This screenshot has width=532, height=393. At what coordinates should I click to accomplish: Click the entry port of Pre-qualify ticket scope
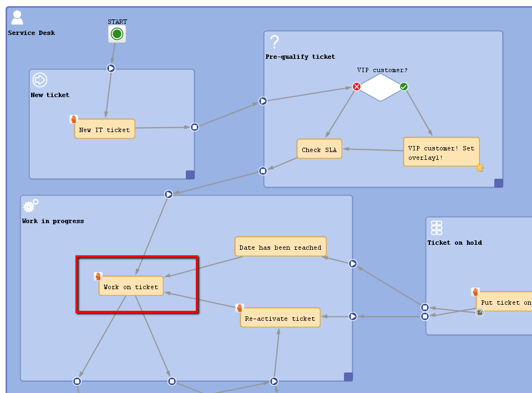point(263,101)
